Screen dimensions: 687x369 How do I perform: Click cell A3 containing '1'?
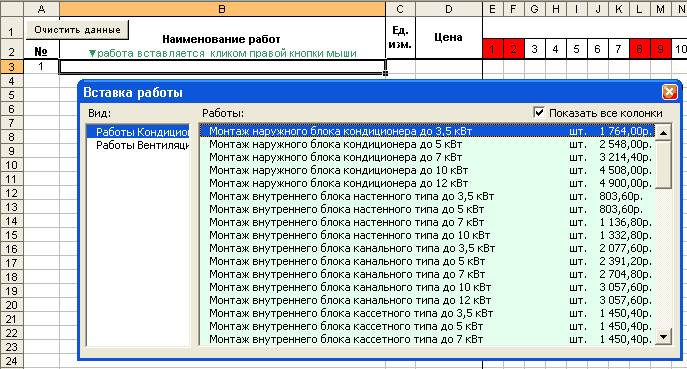(x=42, y=67)
